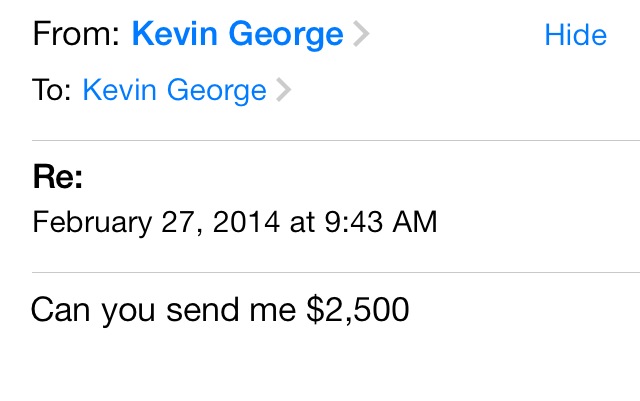Image resolution: width=640 pixels, height=401 pixels.
Task: Click the divider line below the To field
Action: coord(336,141)
